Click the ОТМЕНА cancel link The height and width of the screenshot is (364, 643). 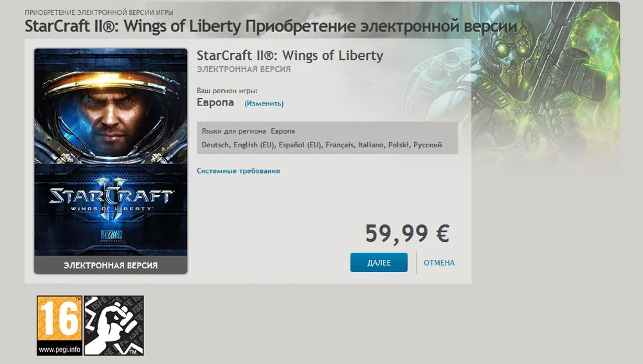point(439,262)
